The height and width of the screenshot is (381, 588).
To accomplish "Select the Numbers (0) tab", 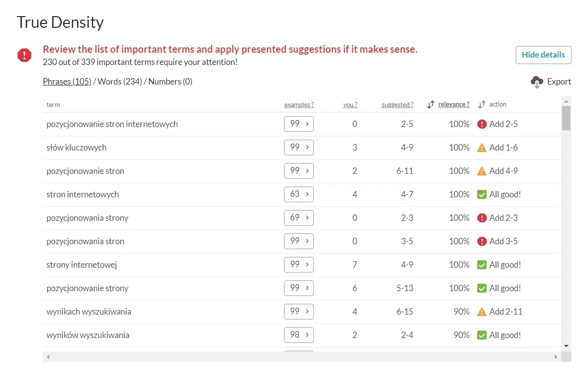I will [170, 82].
